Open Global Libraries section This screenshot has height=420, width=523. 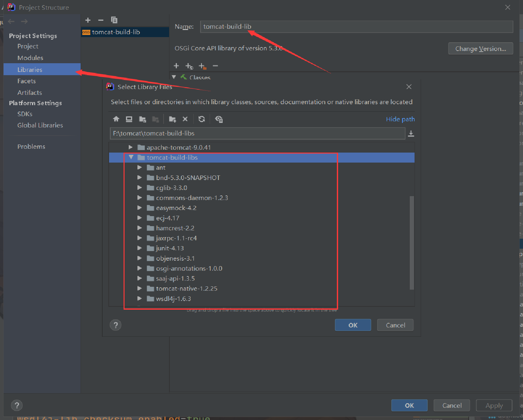tap(40, 125)
